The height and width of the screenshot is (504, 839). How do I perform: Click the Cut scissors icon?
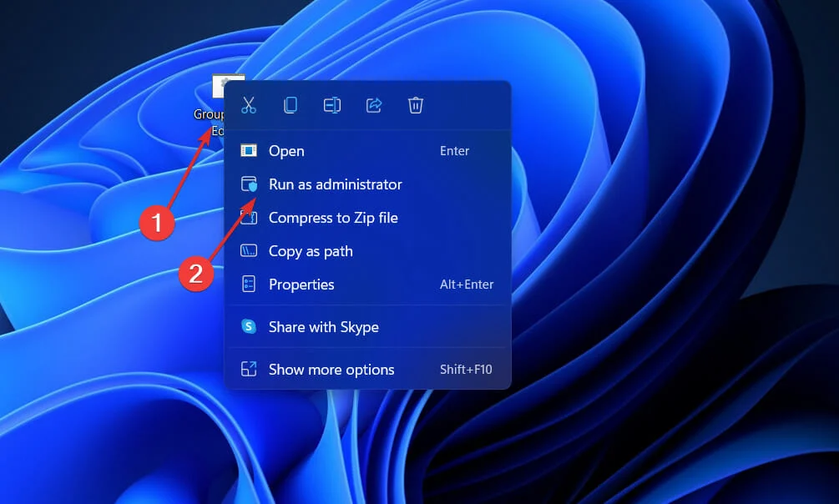(x=249, y=105)
